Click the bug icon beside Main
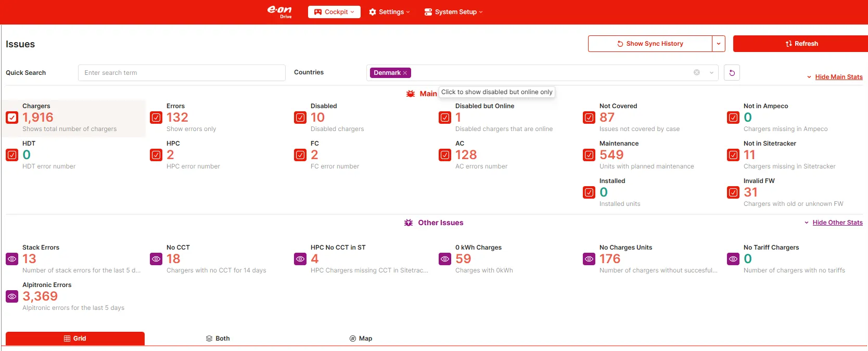Viewport: 868px width, 351px height. [411, 94]
